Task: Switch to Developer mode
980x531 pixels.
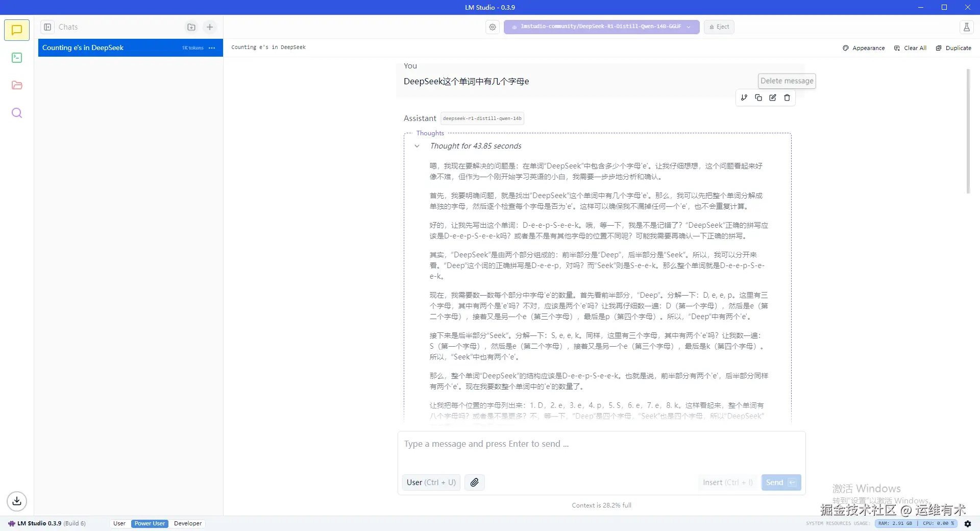Action: [x=188, y=523]
